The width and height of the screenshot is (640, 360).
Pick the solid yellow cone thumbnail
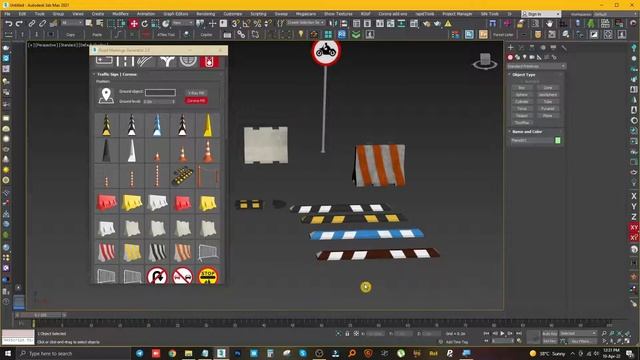[x=208, y=124]
